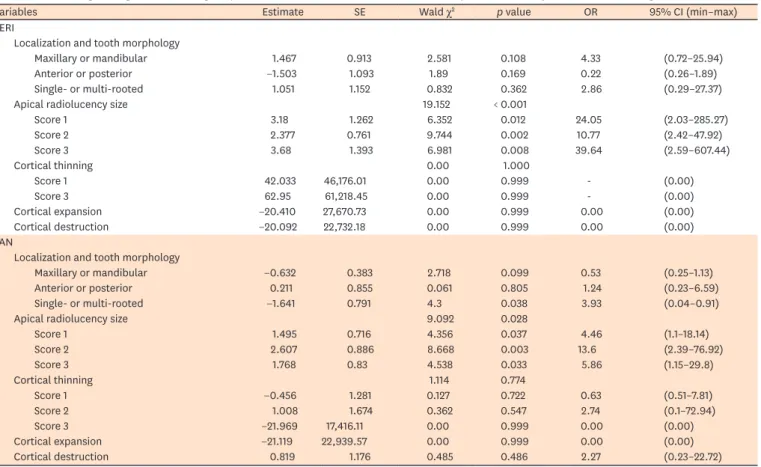
Task: Click the interval "(0.23–22.72)"
Action: click(693, 457)
